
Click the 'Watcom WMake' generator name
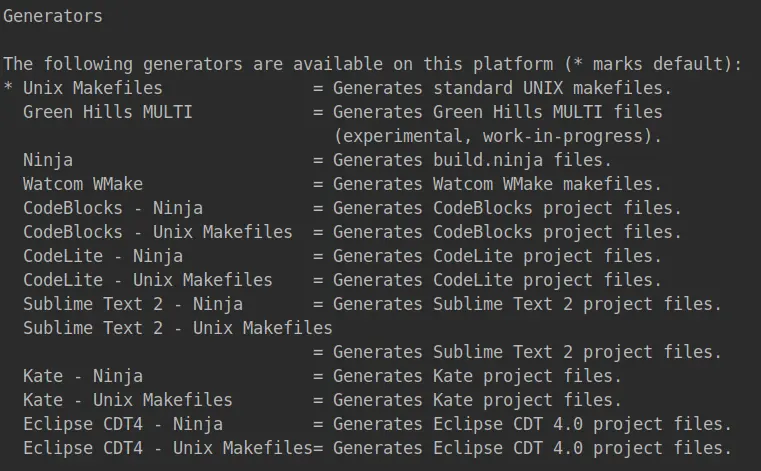(83, 184)
